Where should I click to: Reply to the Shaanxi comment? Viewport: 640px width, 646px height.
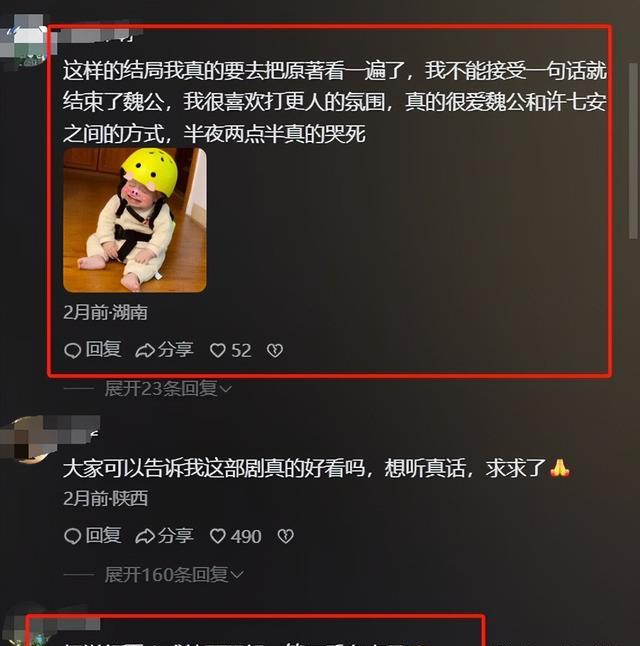tap(93, 536)
